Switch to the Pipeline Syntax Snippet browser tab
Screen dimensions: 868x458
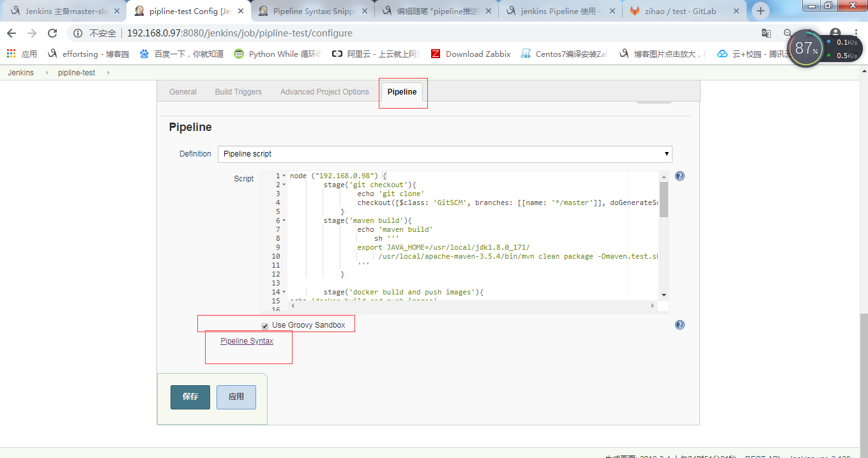[x=312, y=11]
